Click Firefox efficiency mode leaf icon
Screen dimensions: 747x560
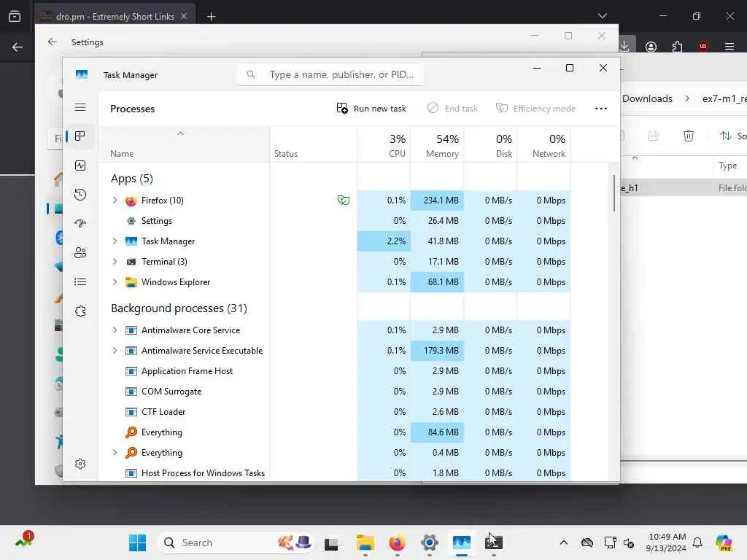point(343,201)
